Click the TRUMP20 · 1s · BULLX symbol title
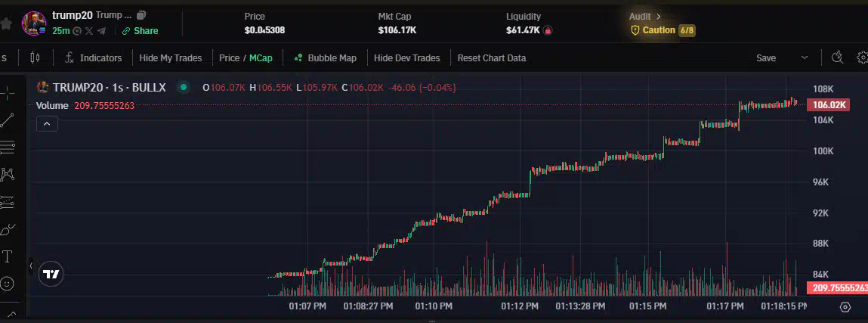The width and height of the screenshot is (868, 323). (x=109, y=87)
